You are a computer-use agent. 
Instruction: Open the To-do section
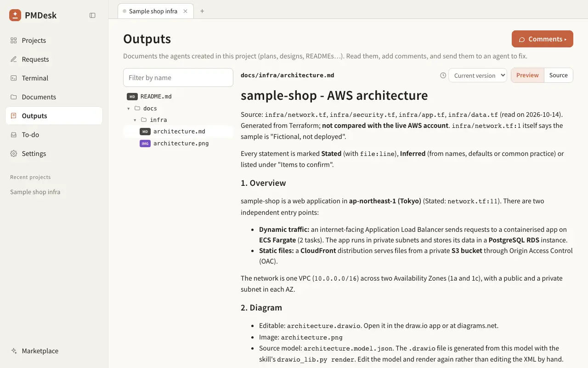coord(54,135)
